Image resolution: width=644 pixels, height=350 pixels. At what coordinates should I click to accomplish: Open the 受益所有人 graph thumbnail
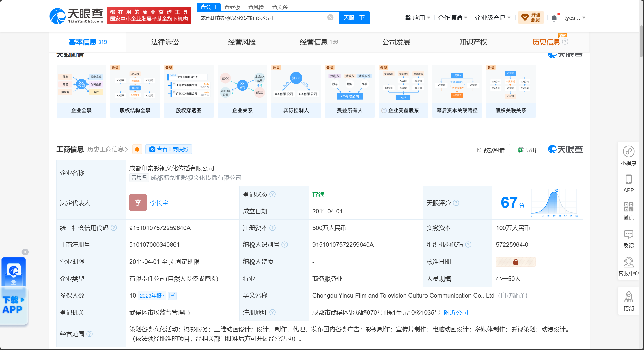coord(350,91)
